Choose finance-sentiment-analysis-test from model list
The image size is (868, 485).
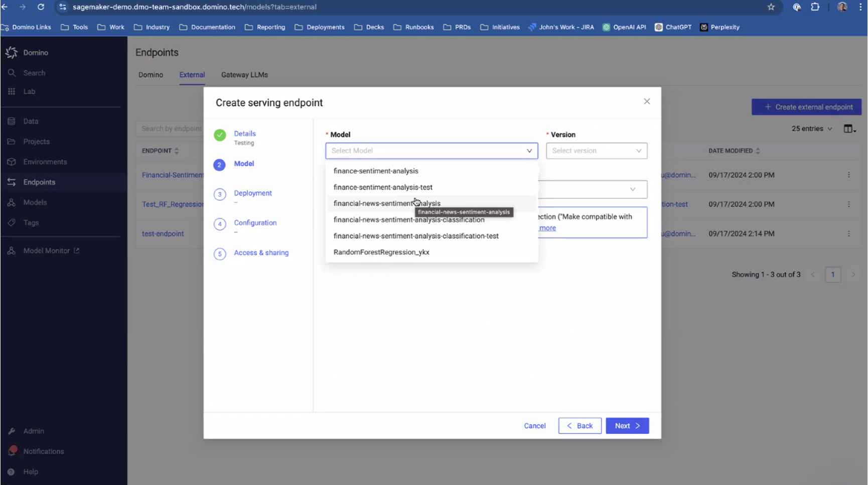click(383, 187)
